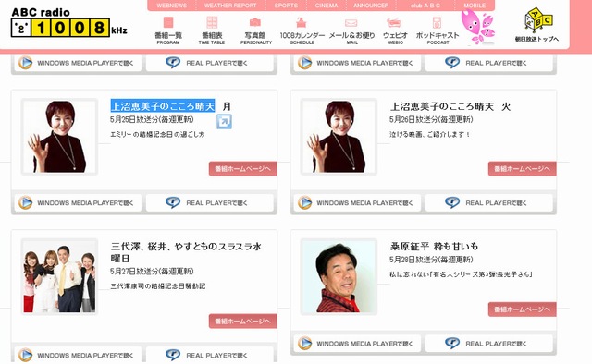Click title 三代澤、桜井、やすとものスラスラ水曜日
This screenshot has height=364, width=592.
tap(186, 252)
